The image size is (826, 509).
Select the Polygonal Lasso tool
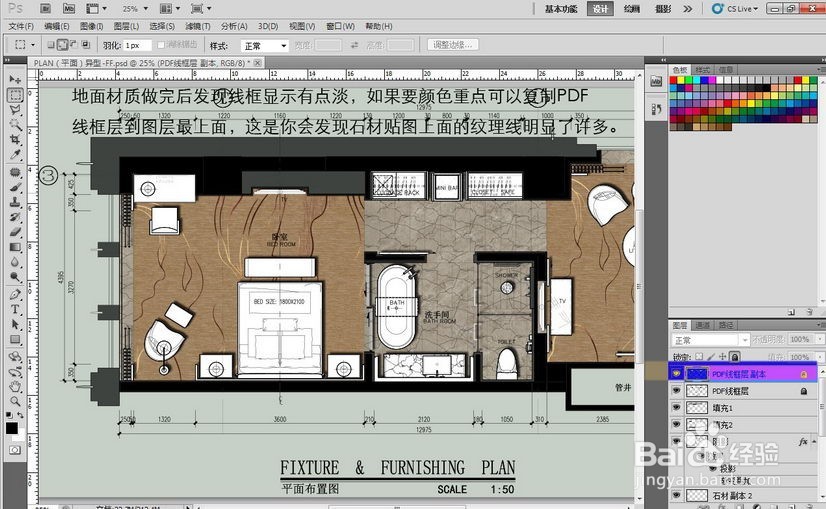click(x=15, y=110)
